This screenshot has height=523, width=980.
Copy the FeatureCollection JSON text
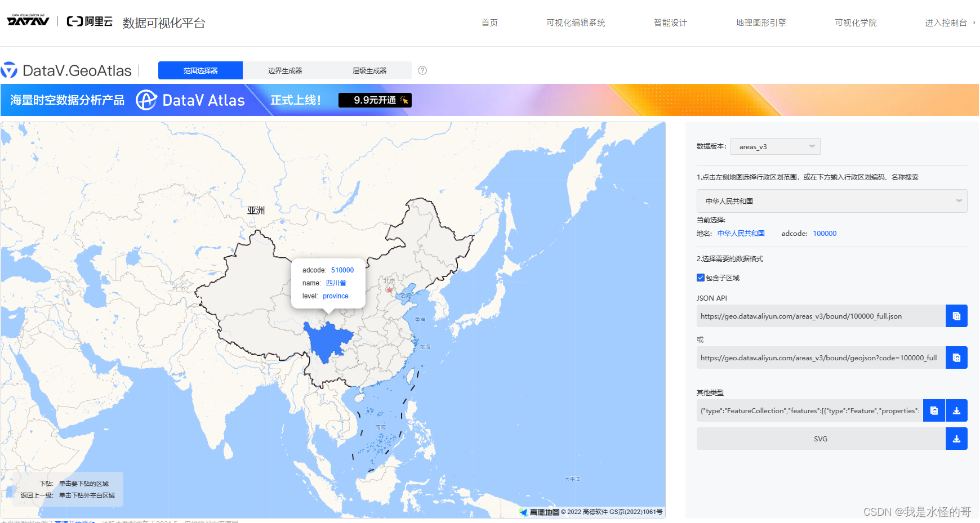click(x=934, y=410)
